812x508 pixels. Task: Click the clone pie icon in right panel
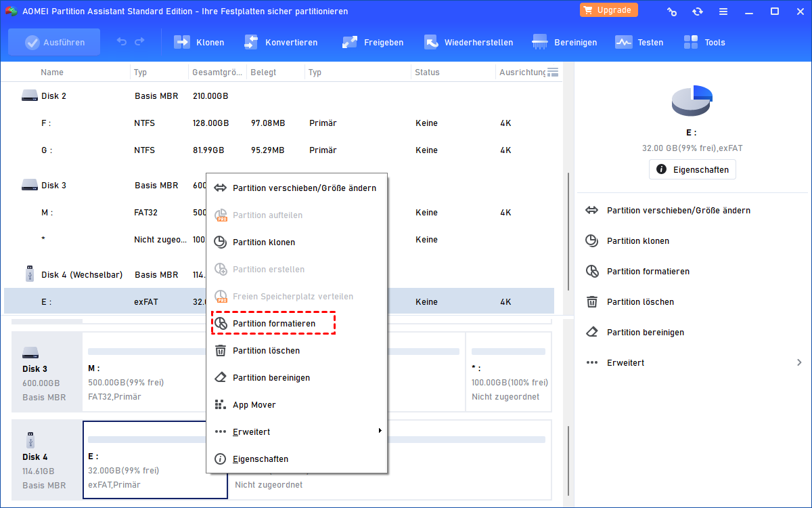[592, 241]
